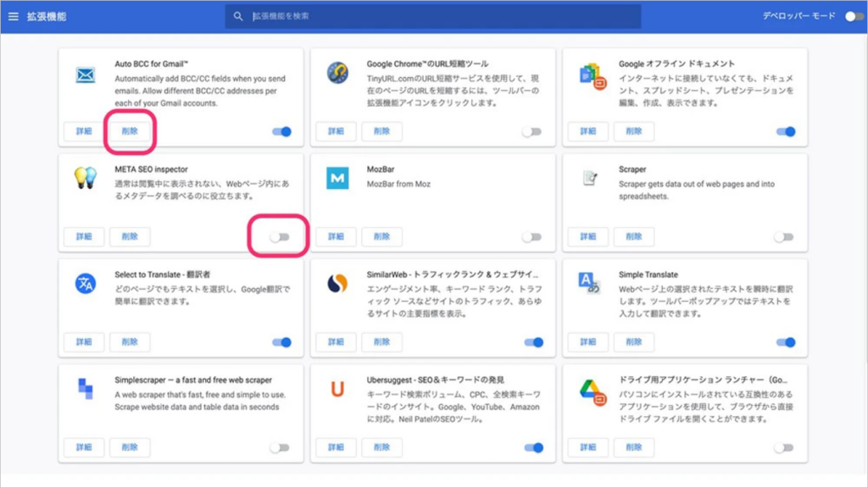Viewport: 868px width, 488px height.
Task: Click the 'MozBar from Moz' description
Action: point(398,184)
